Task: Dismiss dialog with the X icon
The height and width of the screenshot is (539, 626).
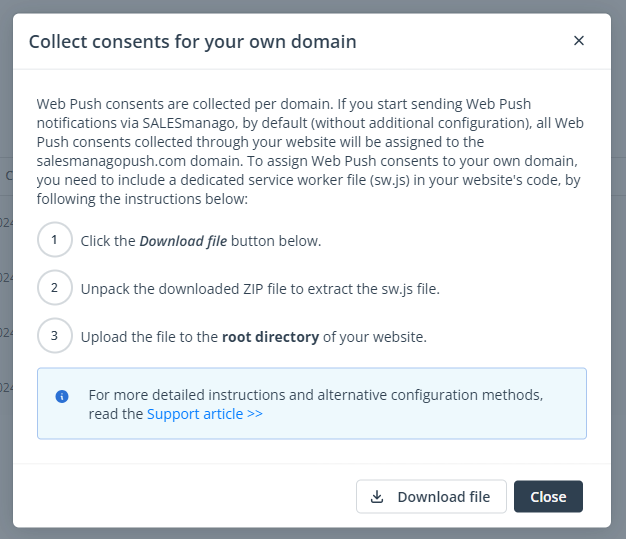Action: tap(578, 41)
